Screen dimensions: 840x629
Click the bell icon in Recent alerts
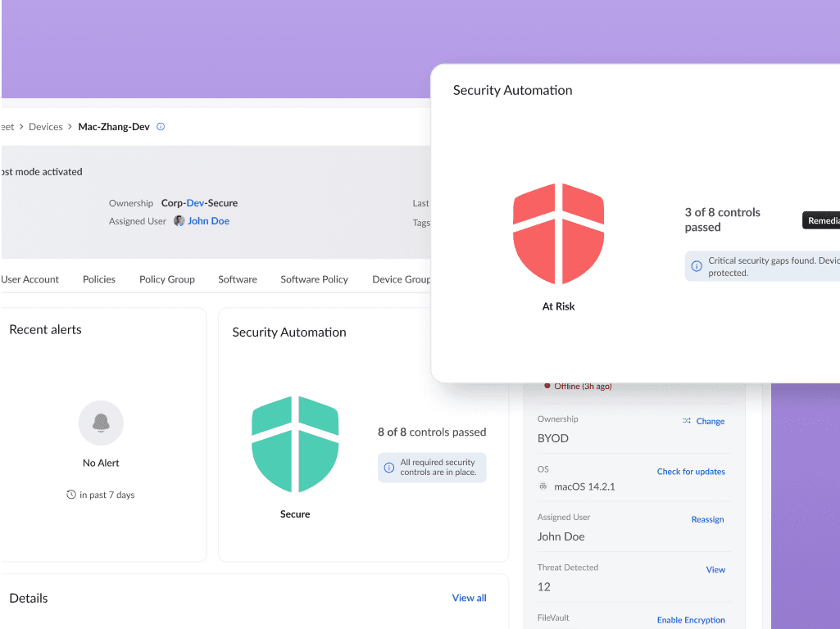pyautogui.click(x=101, y=423)
